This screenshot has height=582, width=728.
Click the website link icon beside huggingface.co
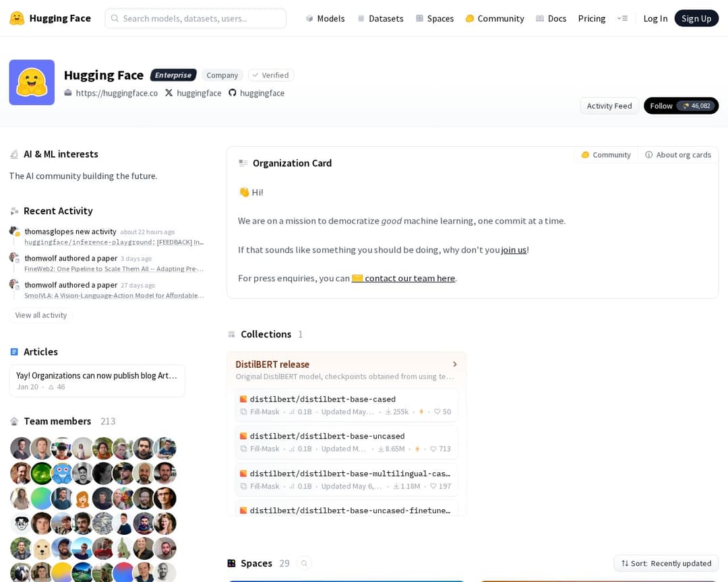68,93
